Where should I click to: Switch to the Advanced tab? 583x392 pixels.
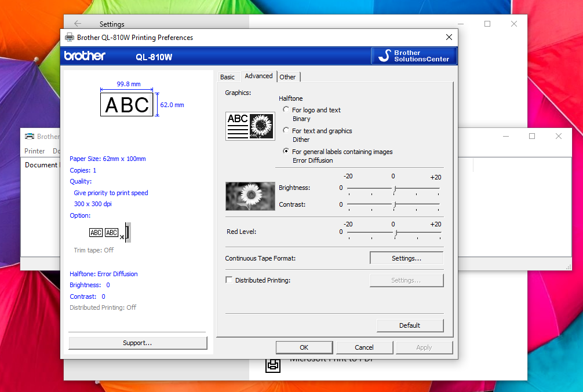(x=259, y=76)
